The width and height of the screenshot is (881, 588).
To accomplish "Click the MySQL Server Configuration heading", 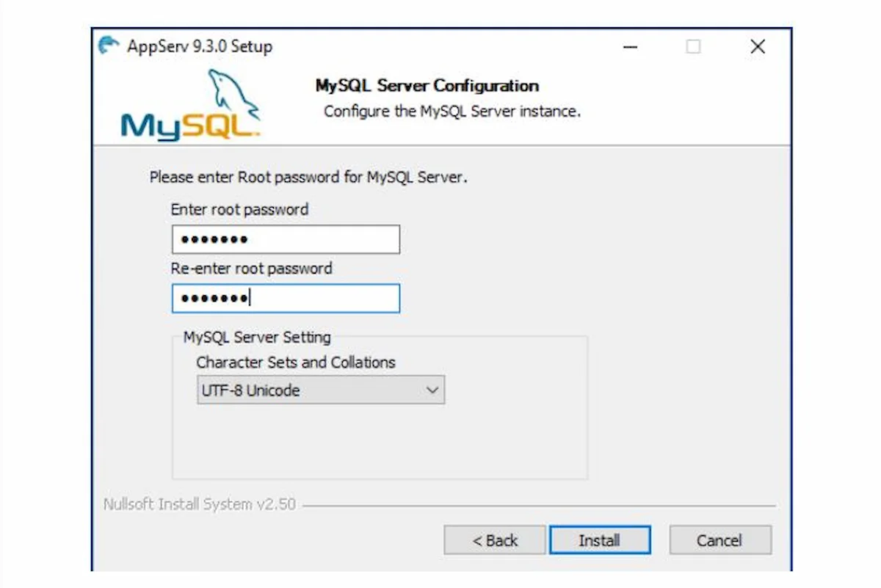I will [427, 86].
